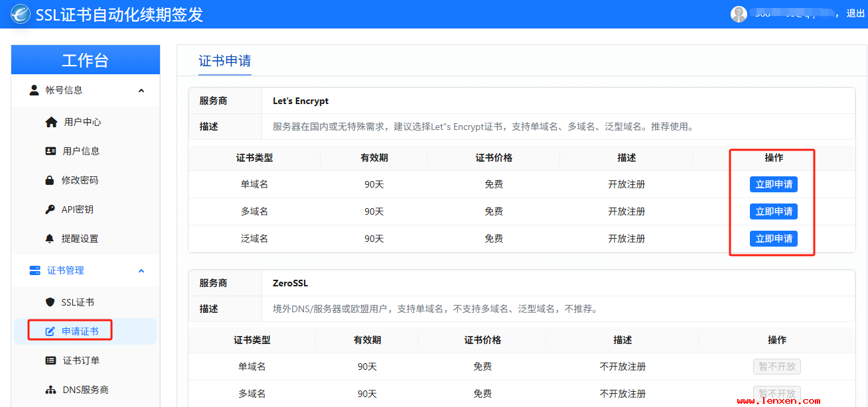868x407 pixels.
Task: Open 用户信息 via its ID card icon
Action: pyautogui.click(x=50, y=151)
